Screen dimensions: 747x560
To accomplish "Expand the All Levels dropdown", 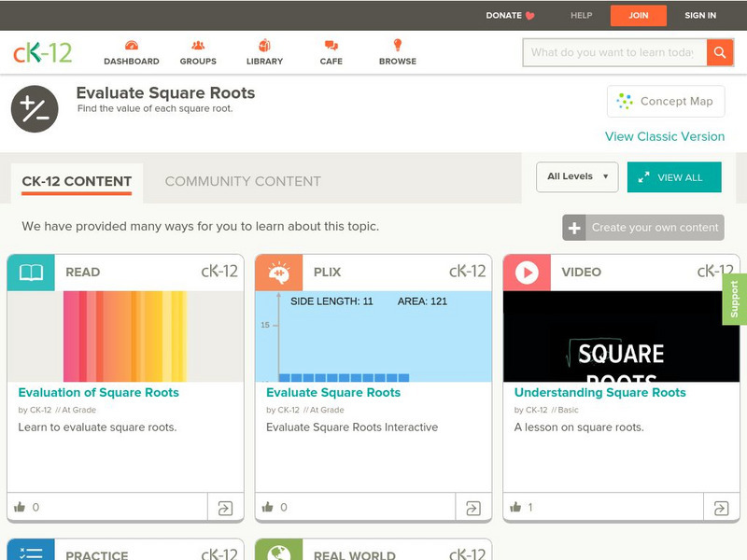I will [x=577, y=177].
